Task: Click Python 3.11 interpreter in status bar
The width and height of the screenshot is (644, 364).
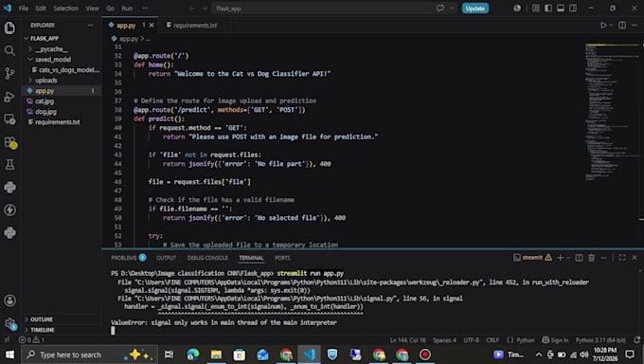Action: (600, 340)
